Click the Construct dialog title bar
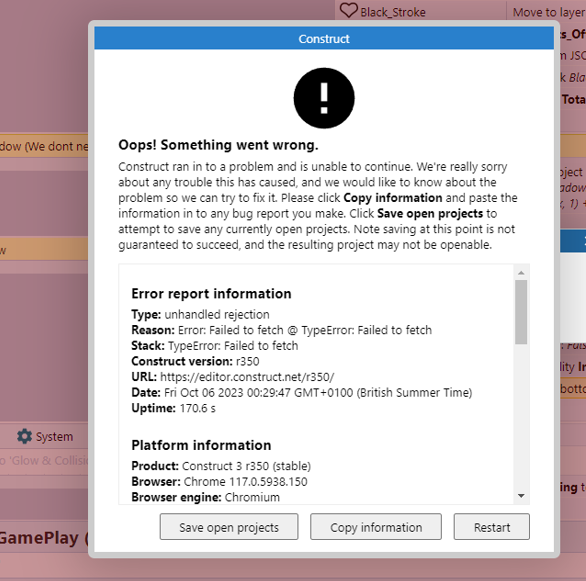Viewport: 586px width, 581px height. coord(324,38)
